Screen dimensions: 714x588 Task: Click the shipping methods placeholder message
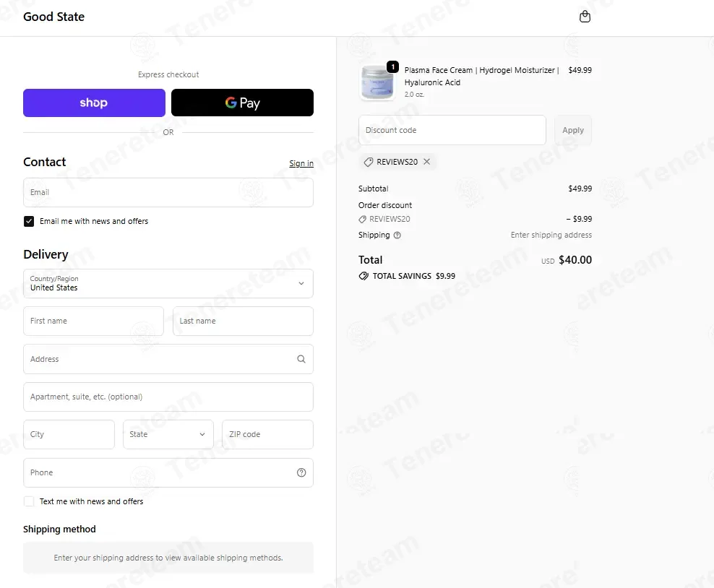click(168, 558)
